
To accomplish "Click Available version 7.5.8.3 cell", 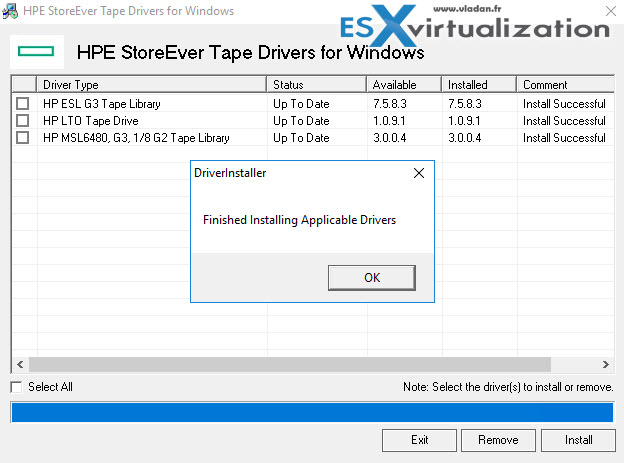I will pyautogui.click(x=390, y=104).
